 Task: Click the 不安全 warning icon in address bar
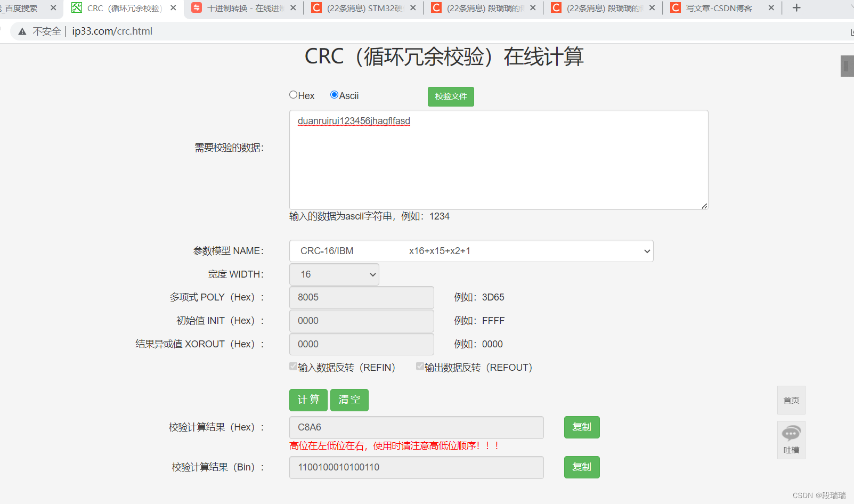[21, 31]
